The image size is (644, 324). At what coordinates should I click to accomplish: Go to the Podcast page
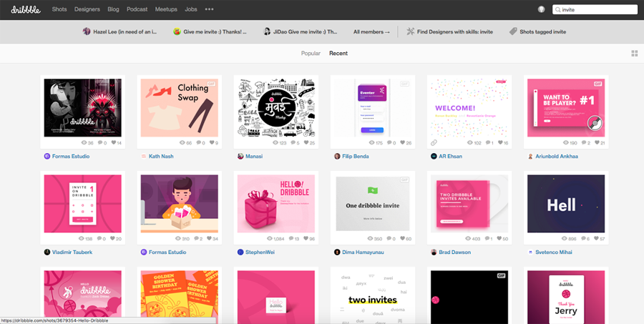click(x=137, y=9)
